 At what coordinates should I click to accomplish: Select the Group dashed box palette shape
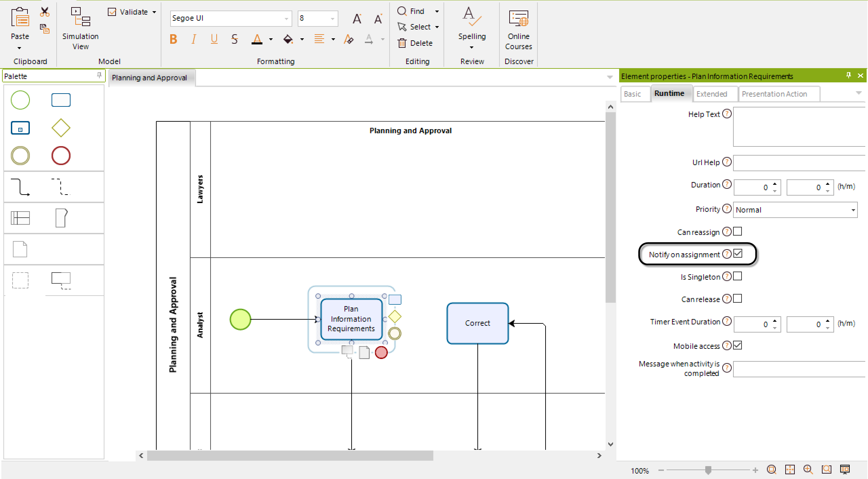(x=20, y=280)
